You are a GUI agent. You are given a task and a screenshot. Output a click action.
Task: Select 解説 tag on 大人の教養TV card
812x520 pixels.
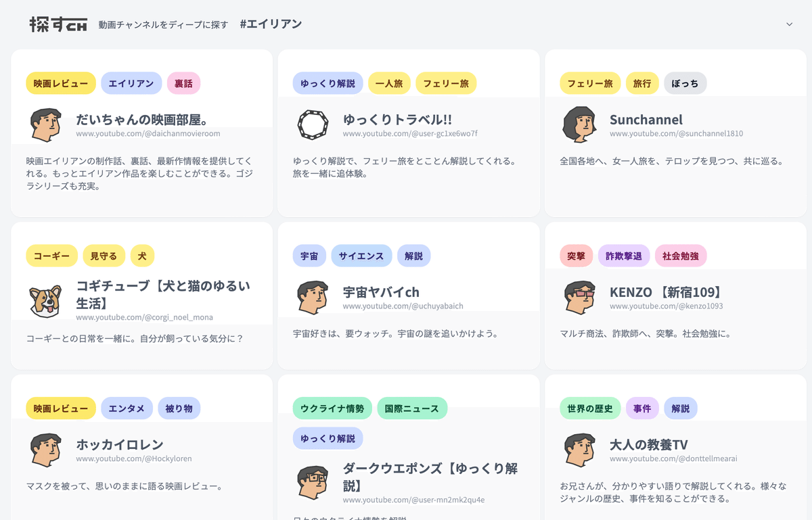point(681,408)
